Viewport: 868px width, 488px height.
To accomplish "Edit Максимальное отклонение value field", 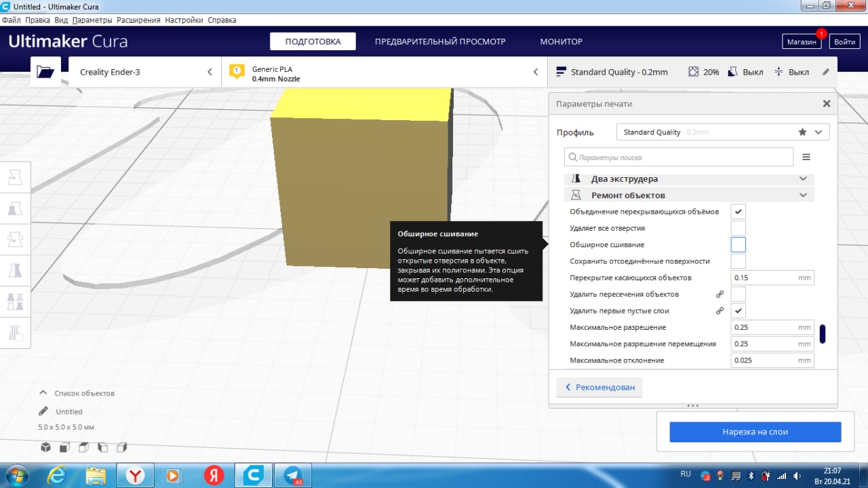I will click(772, 360).
